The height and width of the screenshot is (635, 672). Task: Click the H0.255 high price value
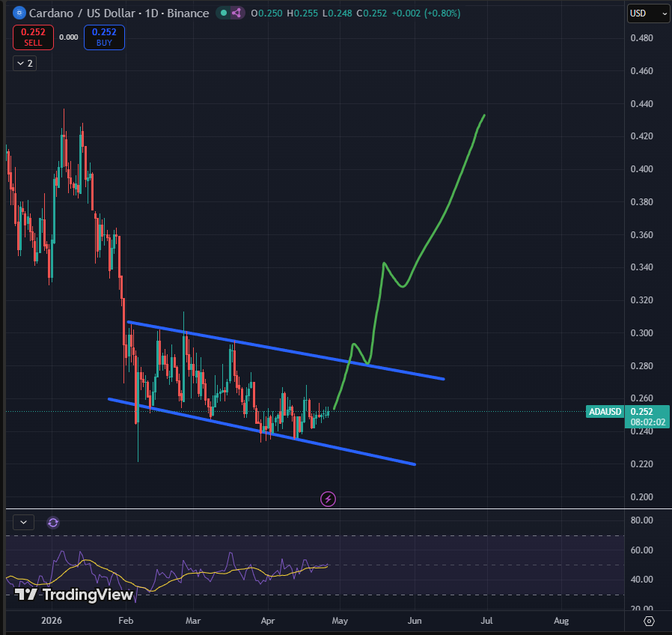coord(302,13)
